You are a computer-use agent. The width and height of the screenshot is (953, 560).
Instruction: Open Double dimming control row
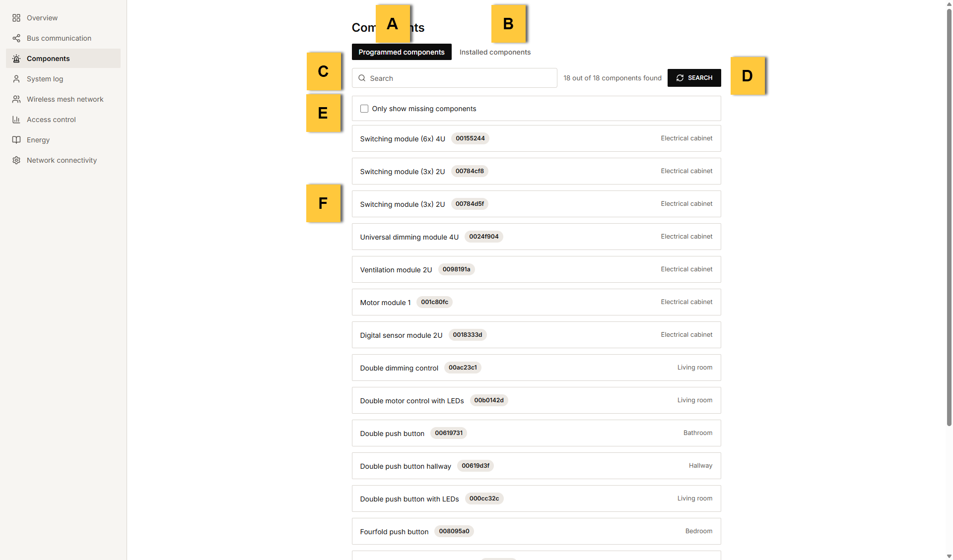pyautogui.click(x=536, y=368)
